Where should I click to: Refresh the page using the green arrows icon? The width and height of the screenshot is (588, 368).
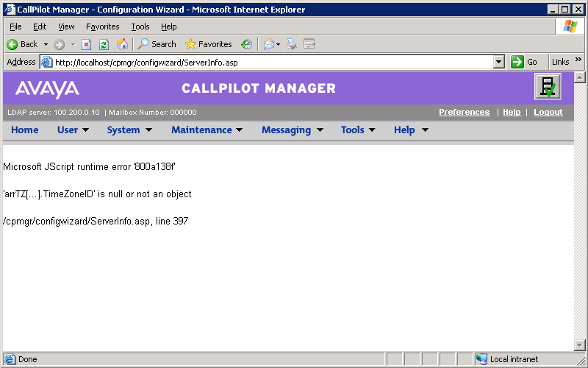tap(104, 45)
